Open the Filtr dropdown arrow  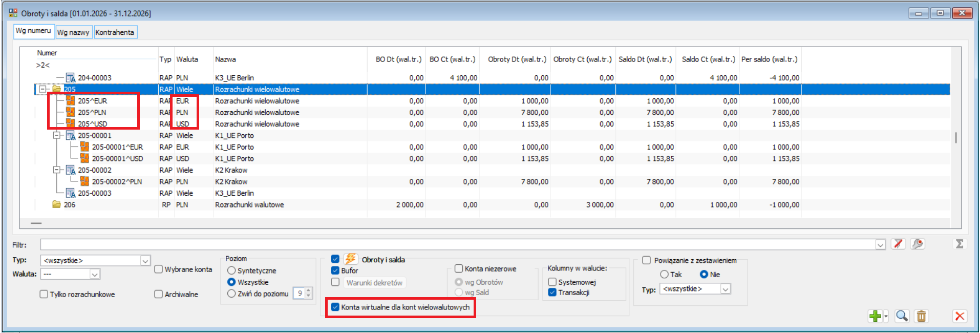pos(880,245)
